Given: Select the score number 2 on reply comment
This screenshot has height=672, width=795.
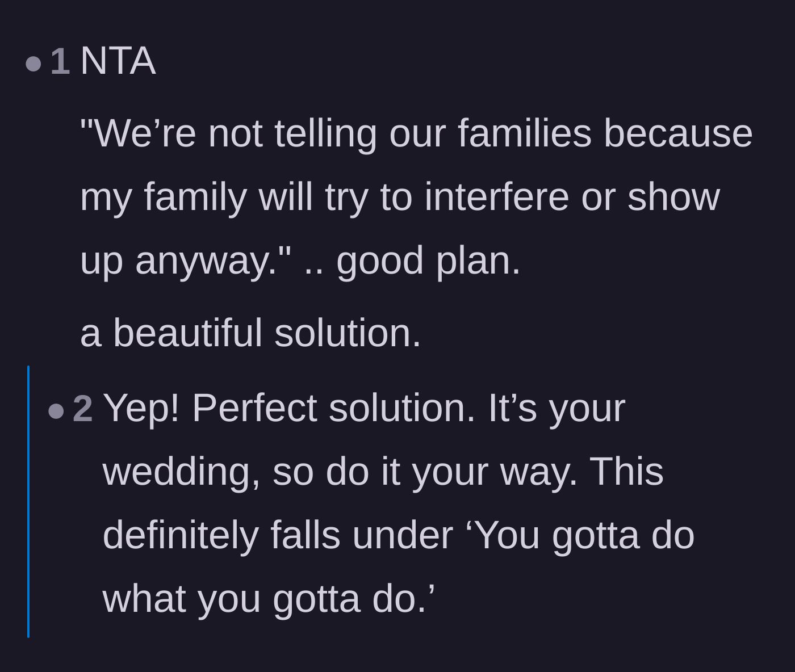Looking at the screenshot, I should click(x=83, y=409).
